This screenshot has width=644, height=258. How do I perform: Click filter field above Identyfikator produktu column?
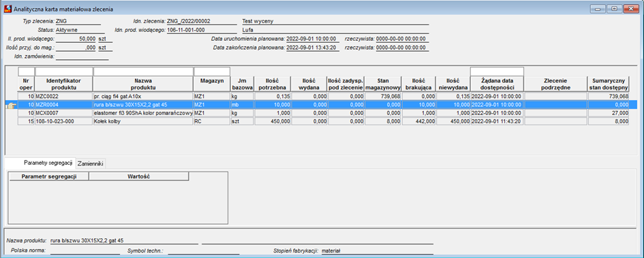[x=64, y=71]
